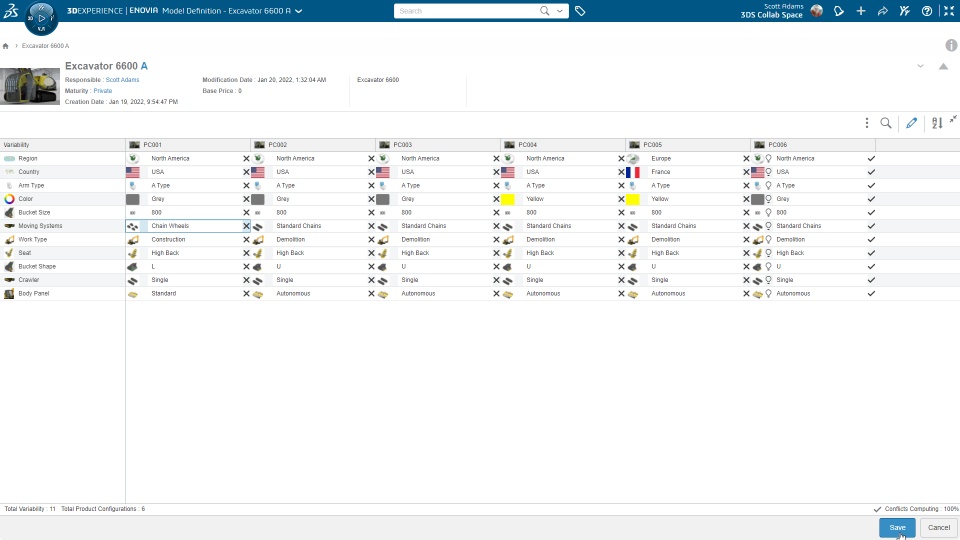Image resolution: width=960 pixels, height=540 pixels.
Task: Save the configuration changes
Action: 897,527
